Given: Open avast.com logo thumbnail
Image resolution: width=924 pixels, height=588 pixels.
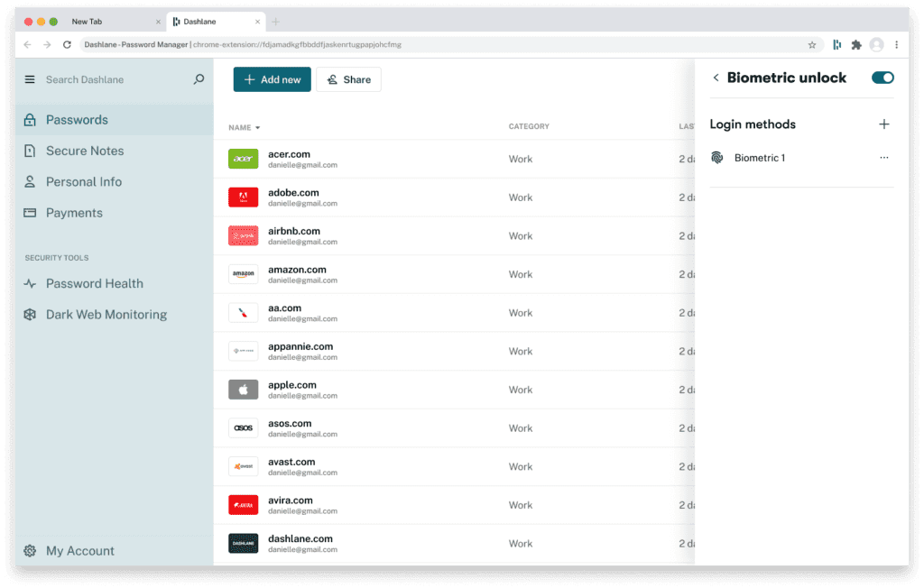Looking at the screenshot, I should [x=244, y=466].
